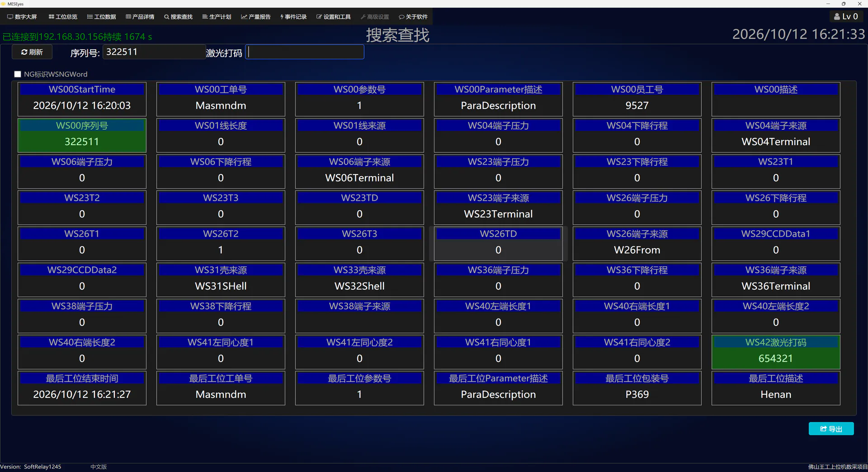Viewport: 868px width, 472px height.
Task: Open the 事件记录 event log menu
Action: tap(293, 17)
